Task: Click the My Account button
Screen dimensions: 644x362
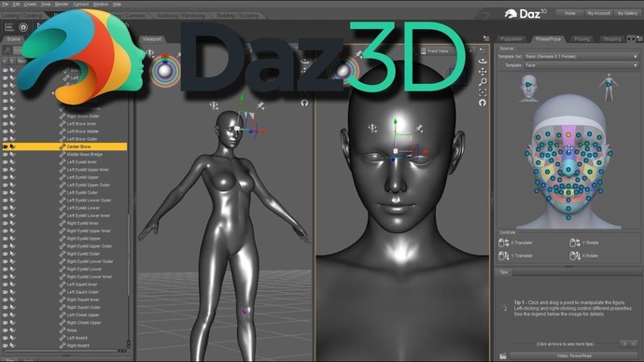Action: pos(598,13)
